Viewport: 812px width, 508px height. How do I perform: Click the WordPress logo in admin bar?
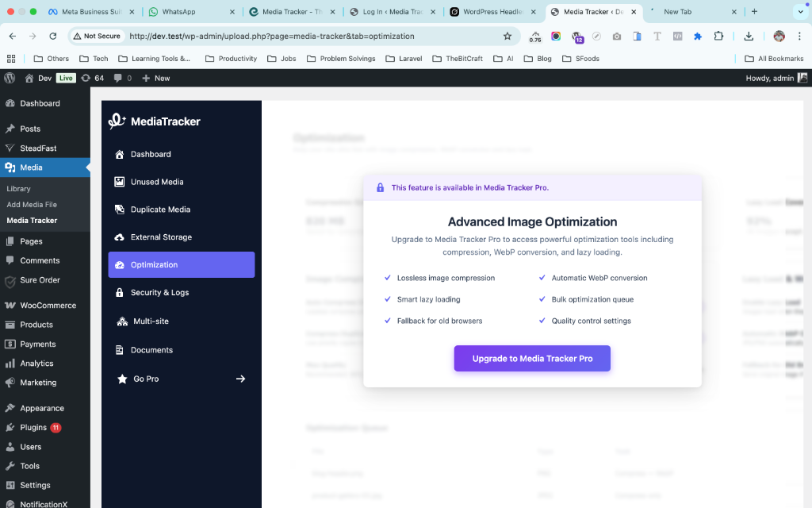click(10, 79)
